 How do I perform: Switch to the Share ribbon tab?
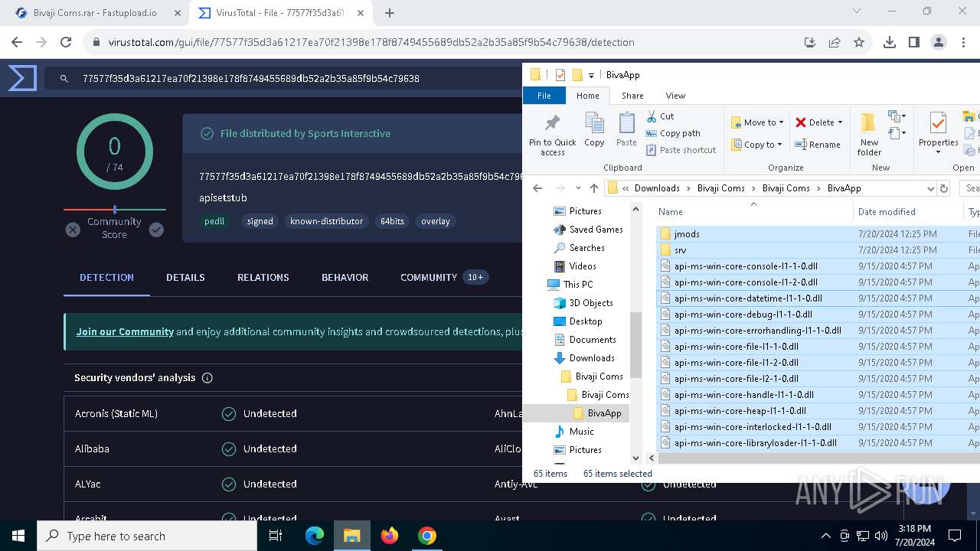(x=632, y=96)
